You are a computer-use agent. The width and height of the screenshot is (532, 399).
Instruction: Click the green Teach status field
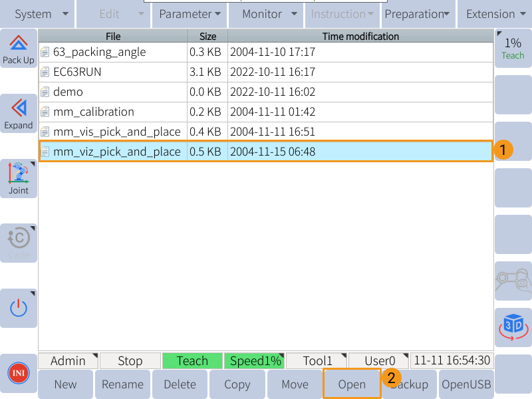tap(192, 360)
